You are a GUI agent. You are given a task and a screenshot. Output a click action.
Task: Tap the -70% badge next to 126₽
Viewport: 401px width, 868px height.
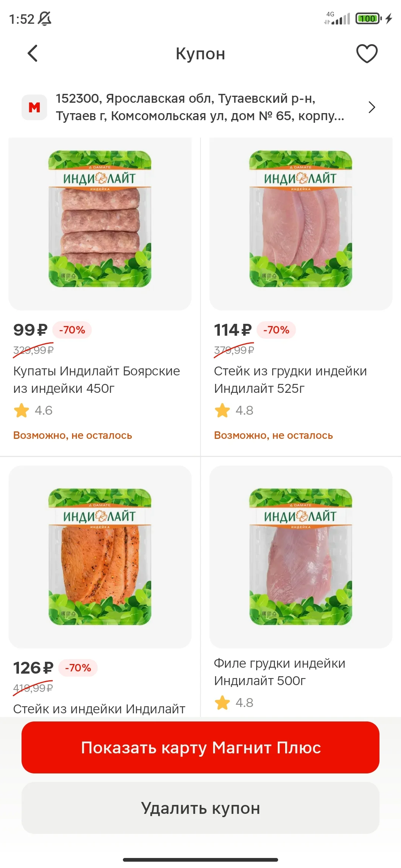78,668
